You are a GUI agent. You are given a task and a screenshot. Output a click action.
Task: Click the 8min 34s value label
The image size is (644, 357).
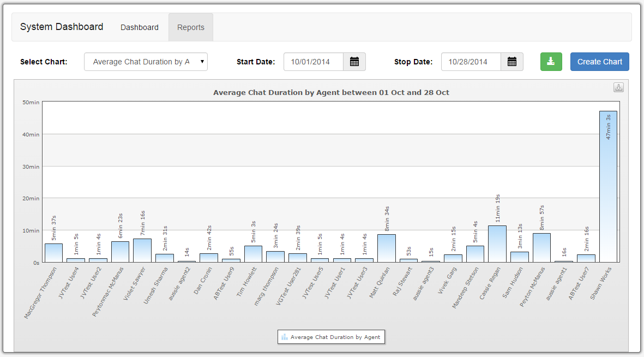pos(387,219)
